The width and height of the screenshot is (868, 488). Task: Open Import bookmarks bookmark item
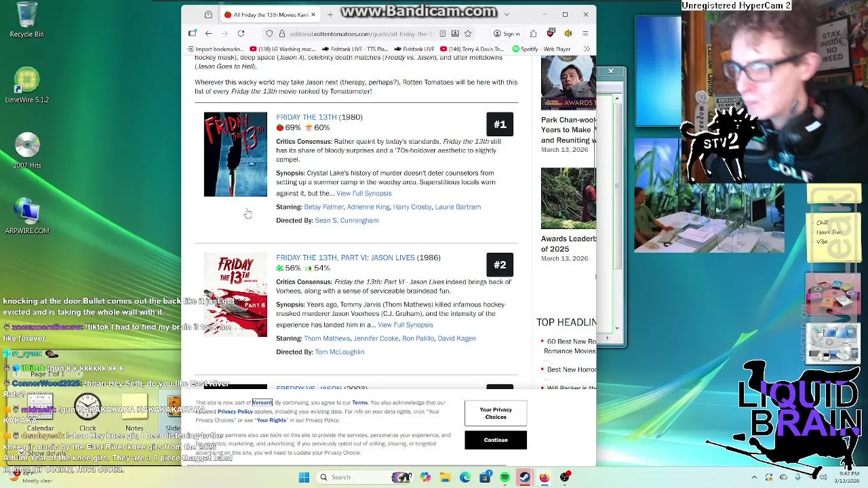point(214,49)
